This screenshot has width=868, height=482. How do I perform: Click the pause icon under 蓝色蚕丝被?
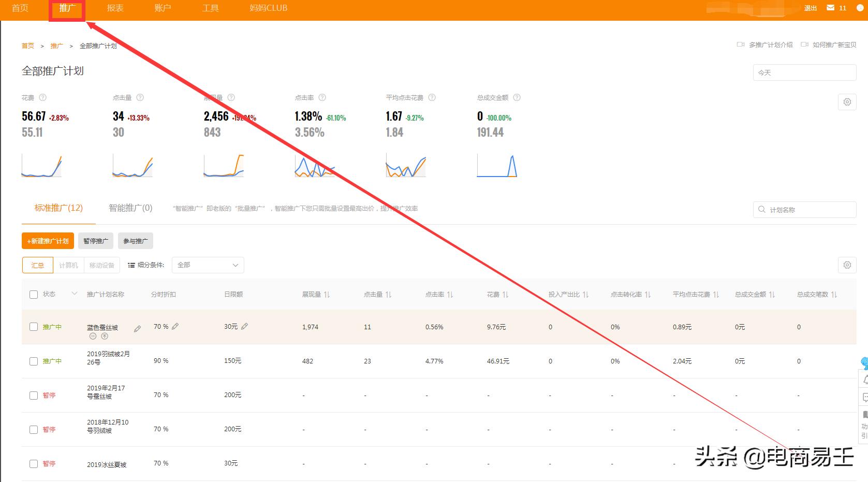point(93,336)
